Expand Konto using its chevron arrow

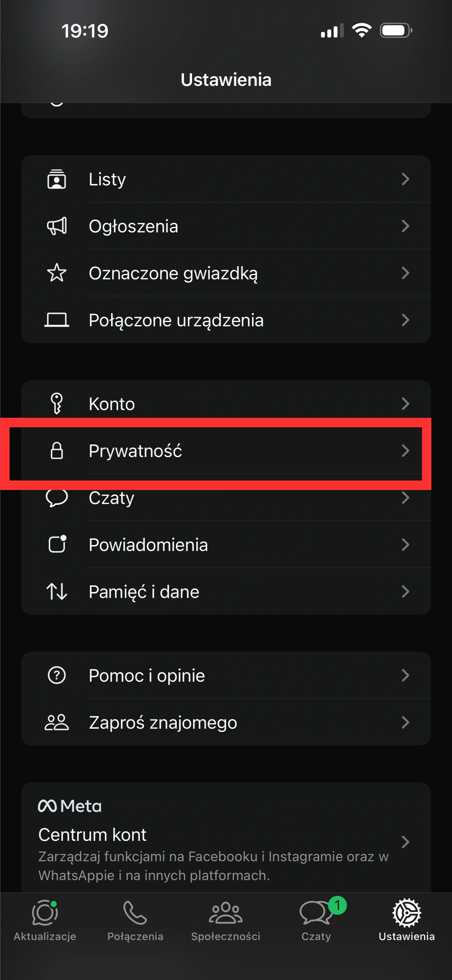(405, 404)
